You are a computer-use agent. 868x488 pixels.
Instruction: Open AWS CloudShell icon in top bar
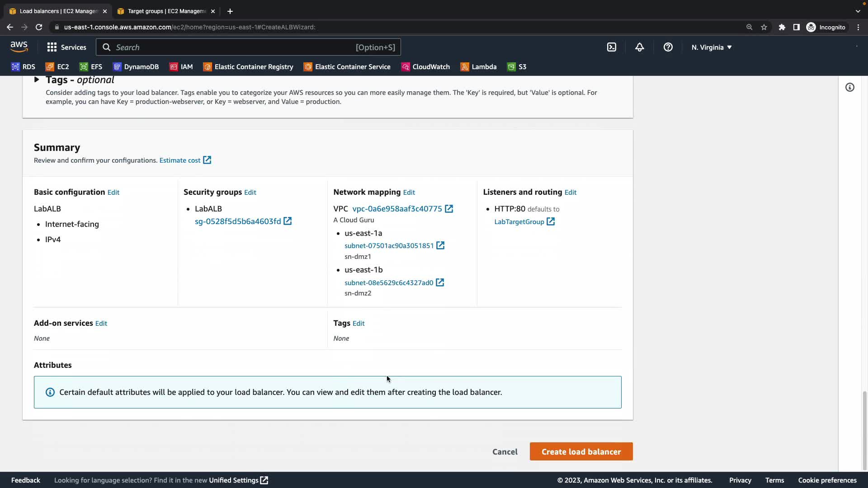coord(611,47)
